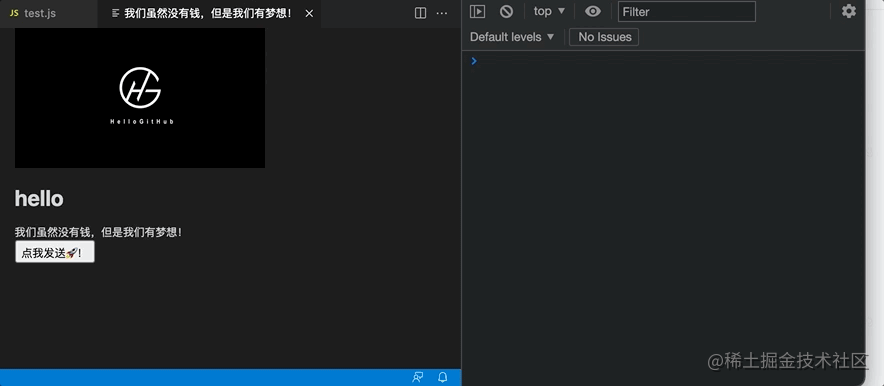Close the 我们虽然没有钱 preview tab
Viewport: 884px width, 386px height.
(309, 14)
